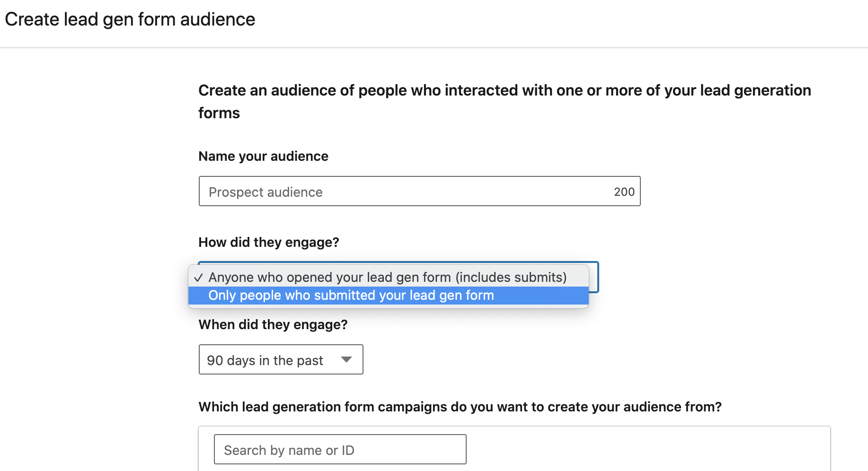Open the '90 days in the past' dropdown

coord(281,360)
